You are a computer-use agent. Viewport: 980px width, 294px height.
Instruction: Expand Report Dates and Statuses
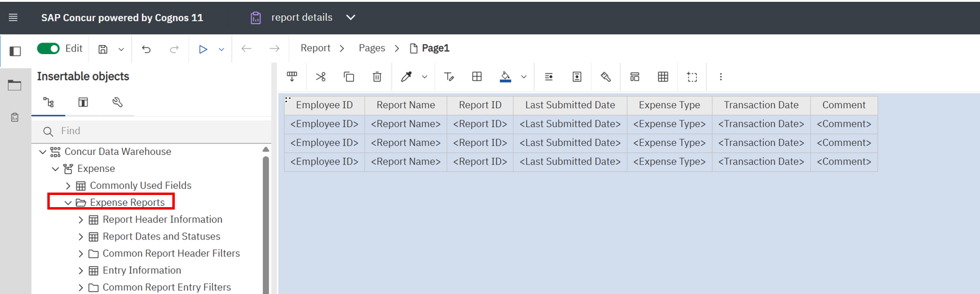click(x=81, y=237)
